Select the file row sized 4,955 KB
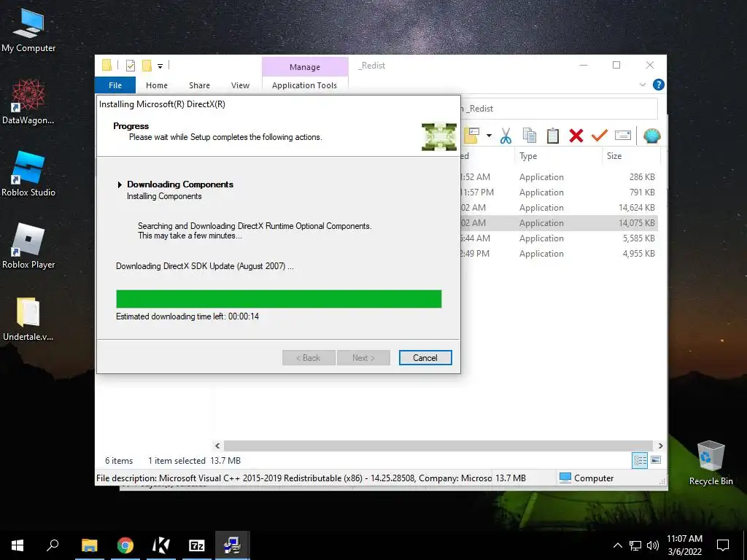Image resolution: width=747 pixels, height=560 pixels. click(x=559, y=253)
